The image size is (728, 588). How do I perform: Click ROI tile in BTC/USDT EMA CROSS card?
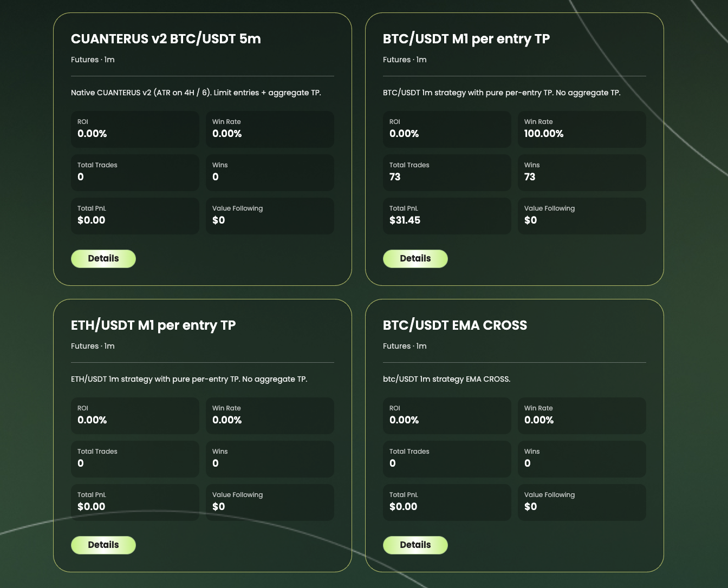(x=447, y=416)
